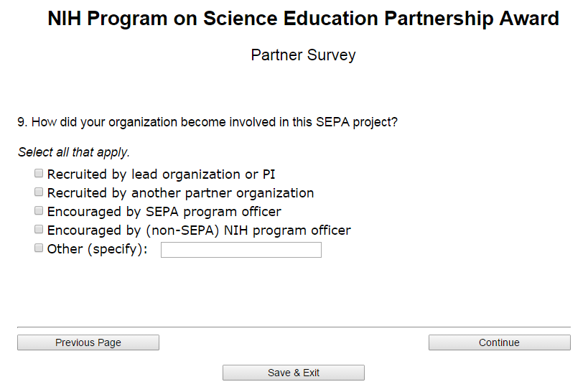Click the Save & Exit button

(294, 373)
